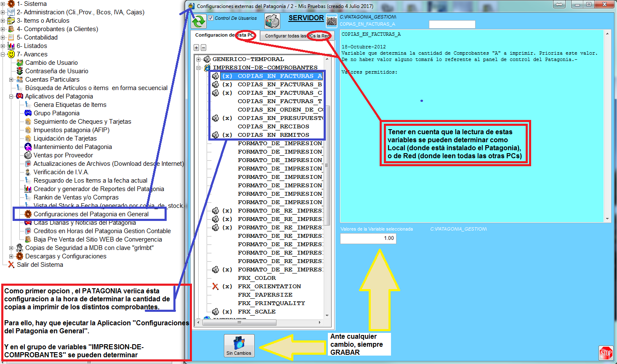
Task: Click the printer/fax toolbar button beside SERVIDOR
Action: (x=272, y=21)
